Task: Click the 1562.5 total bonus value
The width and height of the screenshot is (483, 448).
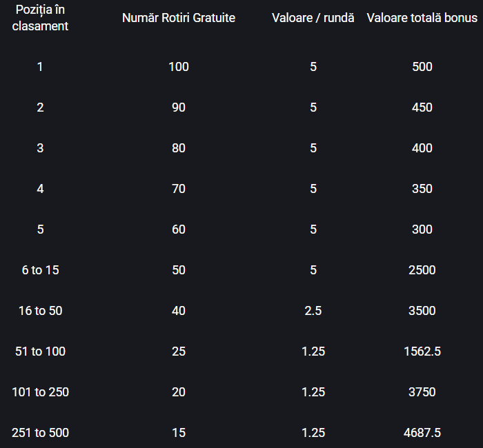Action: click(422, 351)
